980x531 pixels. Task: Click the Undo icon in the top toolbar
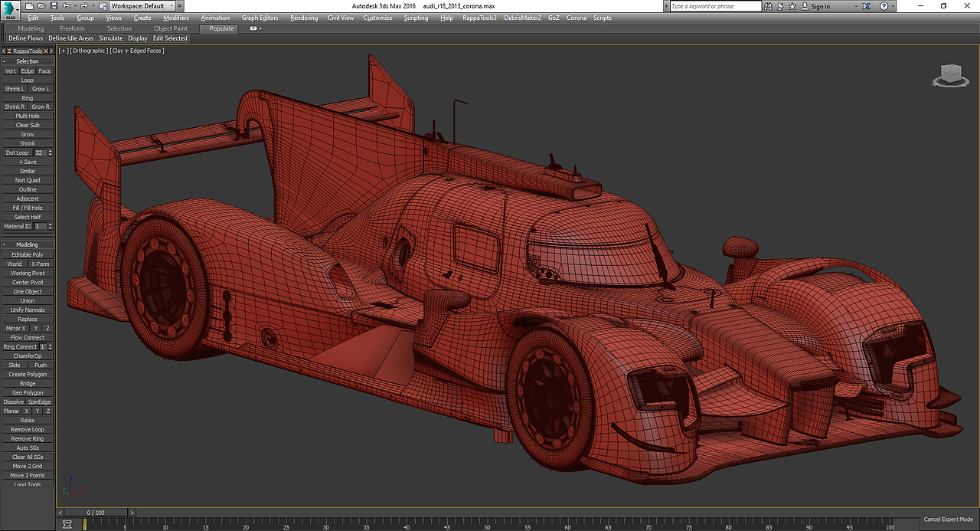point(66,6)
